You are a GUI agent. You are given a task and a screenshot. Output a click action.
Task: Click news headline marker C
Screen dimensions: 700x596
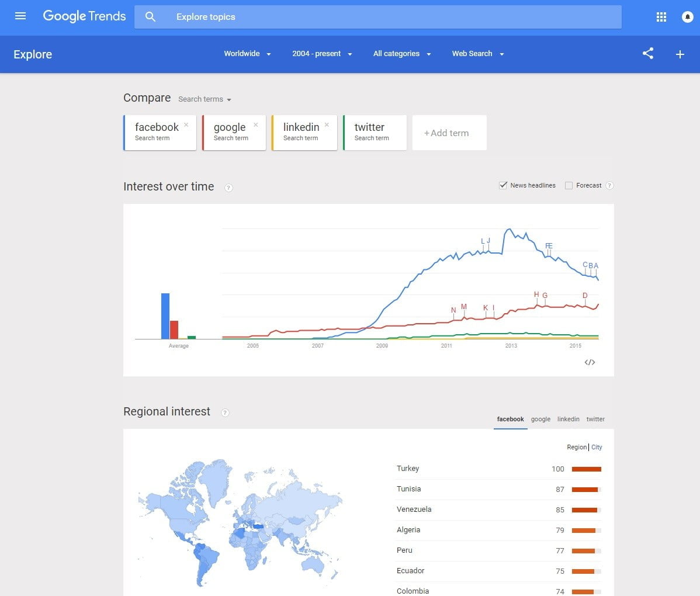point(585,265)
